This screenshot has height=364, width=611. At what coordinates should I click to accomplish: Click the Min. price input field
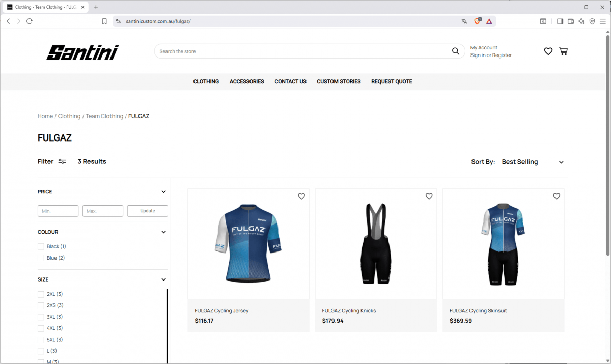[58, 211]
